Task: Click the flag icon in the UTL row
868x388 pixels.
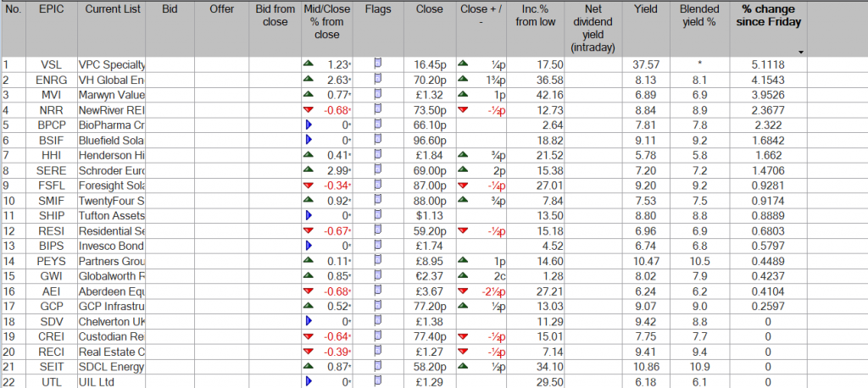Action: click(x=378, y=380)
